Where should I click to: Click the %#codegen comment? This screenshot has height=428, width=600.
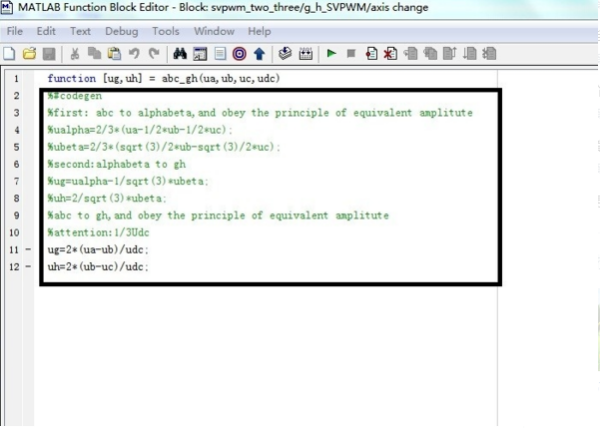coord(75,96)
